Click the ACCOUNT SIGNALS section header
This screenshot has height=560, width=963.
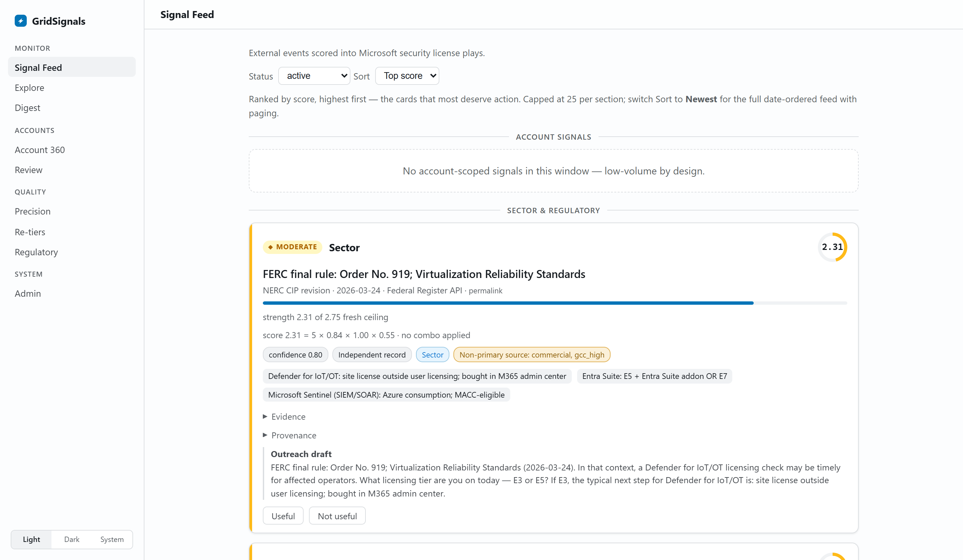(554, 137)
